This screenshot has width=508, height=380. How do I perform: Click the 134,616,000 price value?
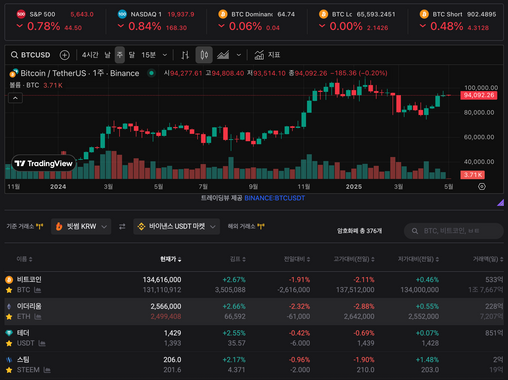pos(162,280)
